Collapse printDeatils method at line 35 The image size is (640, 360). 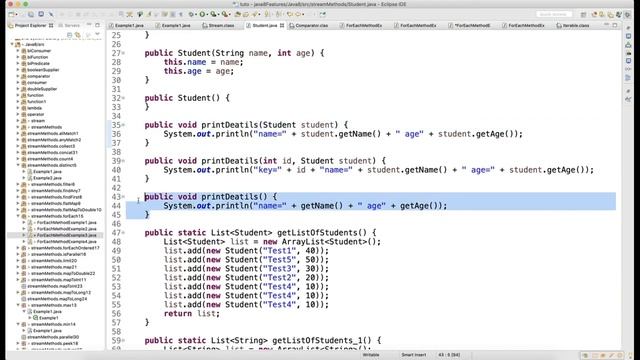[123, 125]
